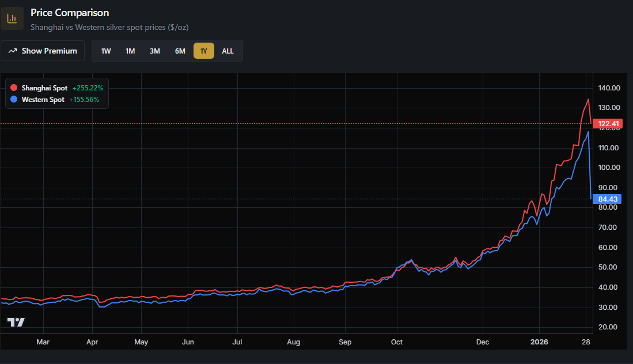Click the red Shanghai Spot legend dot
Image resolution: width=633 pixels, height=364 pixels.
14,88
